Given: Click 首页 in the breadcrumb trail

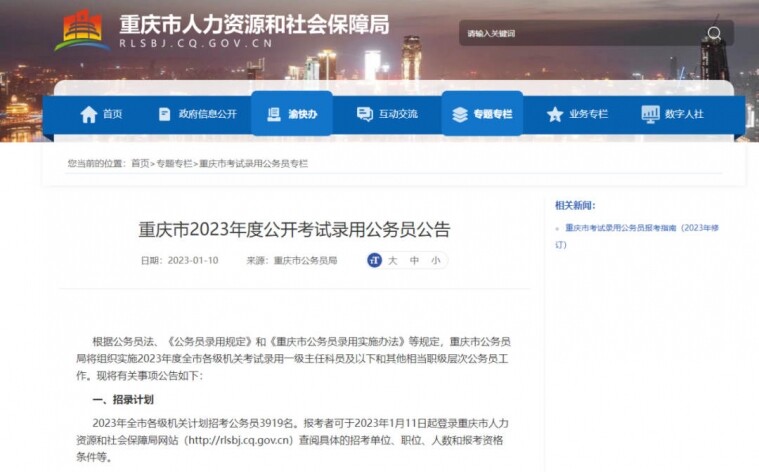Looking at the screenshot, I should click(140, 164).
